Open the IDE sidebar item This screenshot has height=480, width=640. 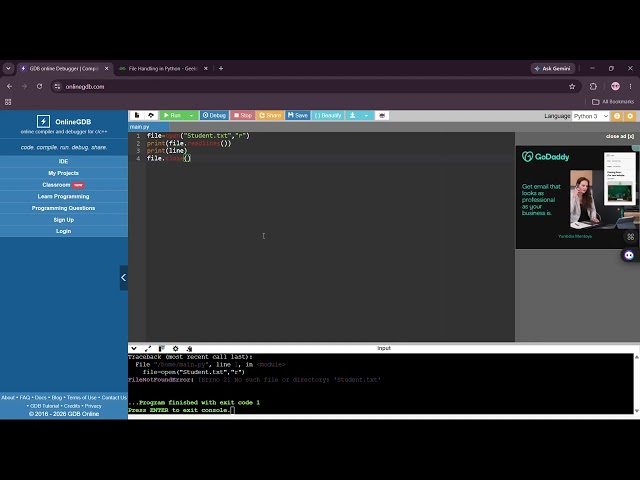[x=64, y=161]
